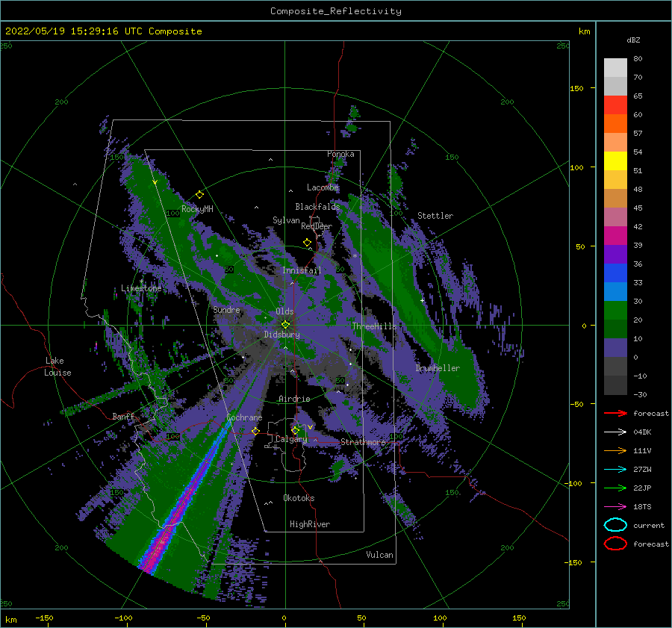The height and width of the screenshot is (628, 672).
Task: Click the yellow radar site marker at Olds
Action: (285, 325)
